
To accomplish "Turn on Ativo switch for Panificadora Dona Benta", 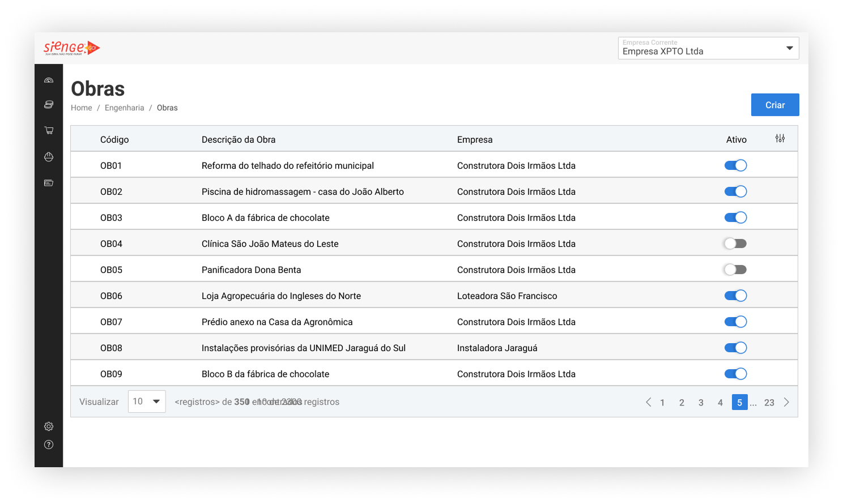I will pos(735,270).
